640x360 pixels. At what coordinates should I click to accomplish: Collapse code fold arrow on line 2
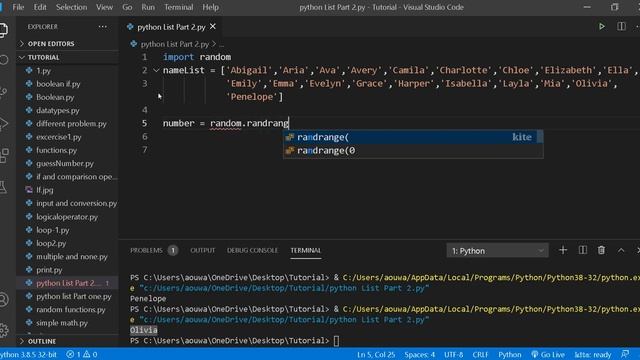(x=156, y=70)
